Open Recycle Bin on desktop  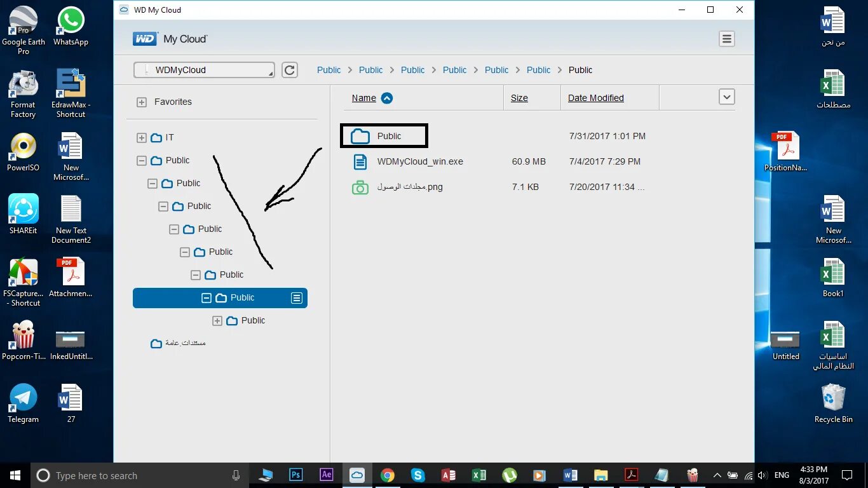coord(833,403)
